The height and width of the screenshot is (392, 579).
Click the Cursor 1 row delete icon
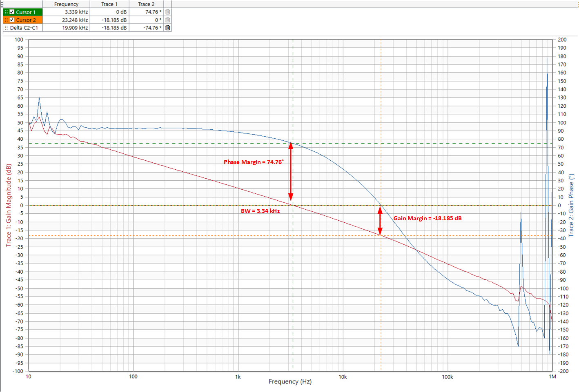click(x=168, y=12)
